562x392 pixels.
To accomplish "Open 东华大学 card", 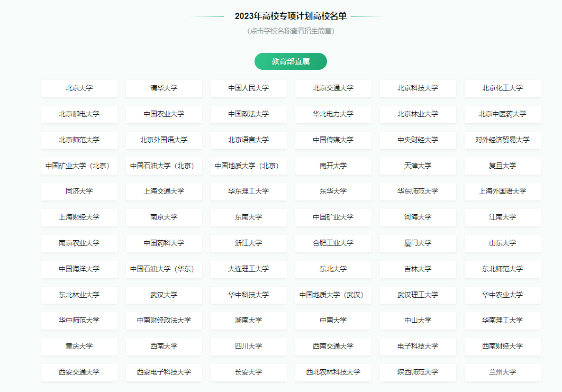I will tap(333, 192).
